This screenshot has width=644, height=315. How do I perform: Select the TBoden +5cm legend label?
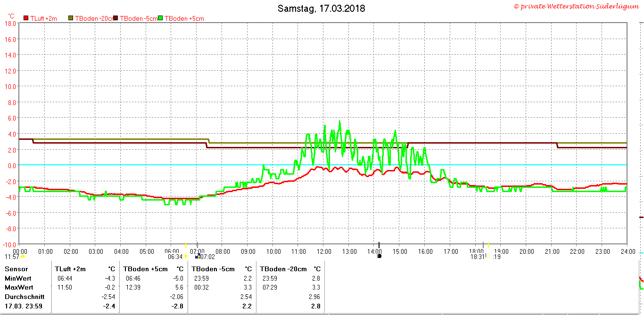pyautogui.click(x=184, y=19)
